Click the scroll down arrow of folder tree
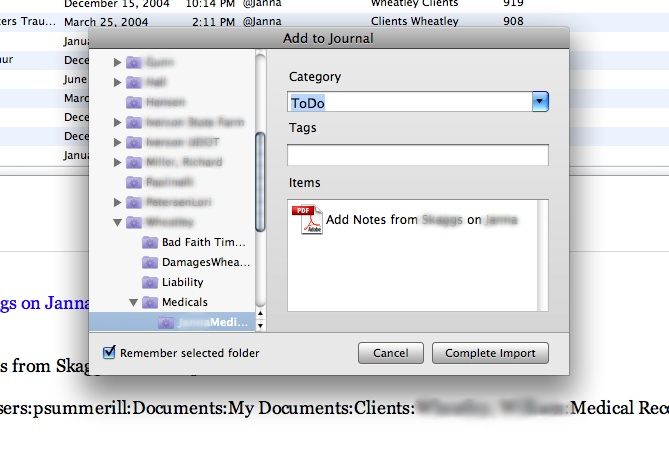 tap(260, 326)
